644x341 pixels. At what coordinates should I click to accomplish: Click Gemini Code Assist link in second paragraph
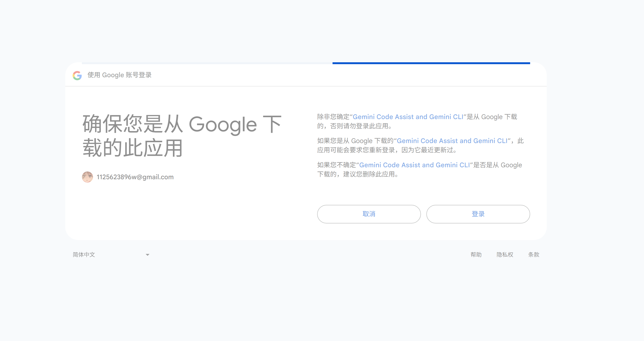tap(452, 141)
